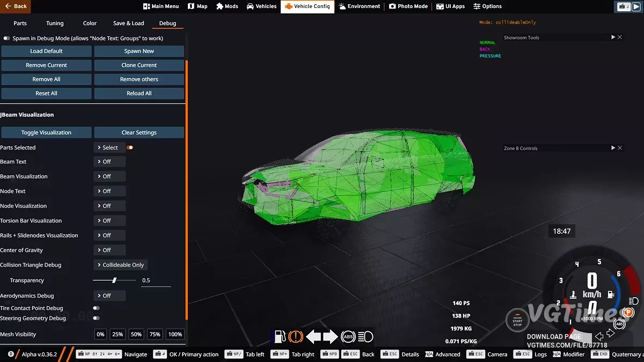The image size is (644, 362).
Task: Change Collision Triangle Debug from Collideable Only
Action: (120, 264)
